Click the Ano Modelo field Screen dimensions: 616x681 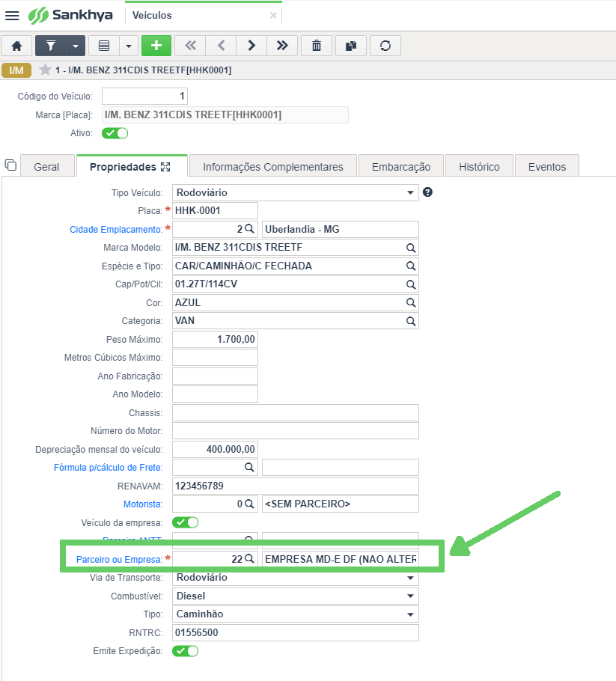(x=215, y=394)
